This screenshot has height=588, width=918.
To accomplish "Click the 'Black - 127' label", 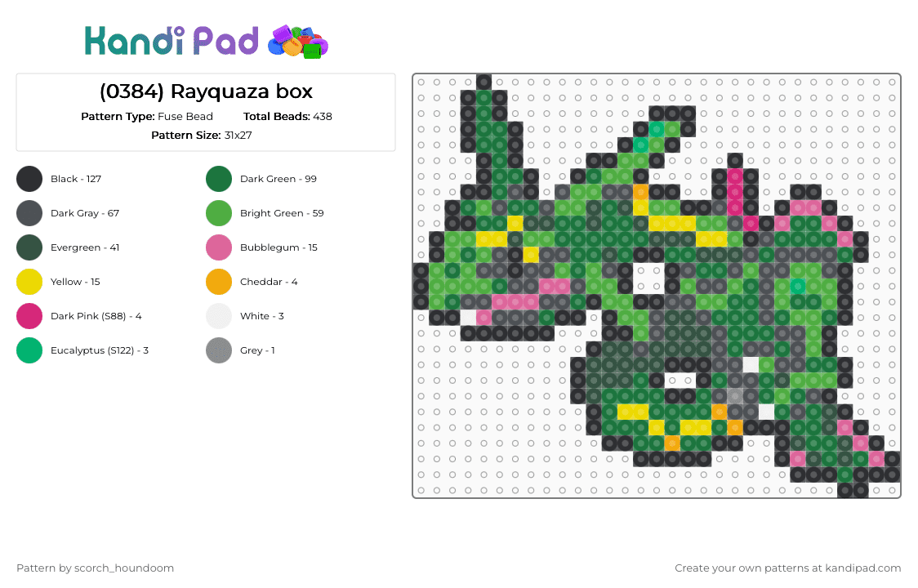I will (75, 179).
